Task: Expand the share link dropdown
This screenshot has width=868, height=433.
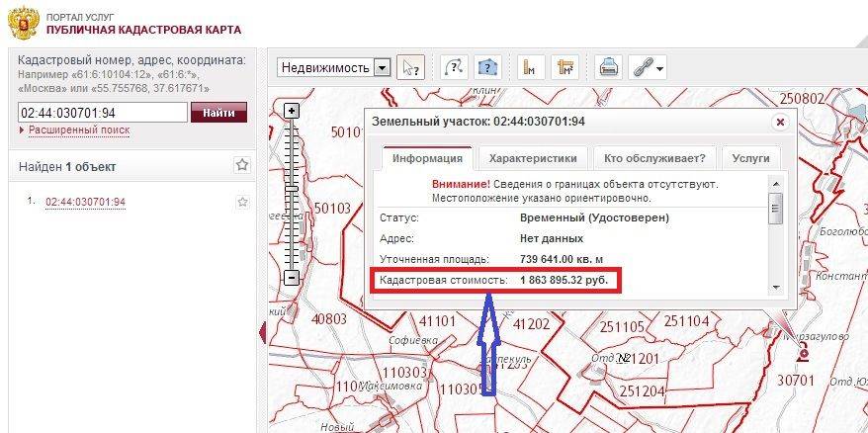Action: (650, 67)
